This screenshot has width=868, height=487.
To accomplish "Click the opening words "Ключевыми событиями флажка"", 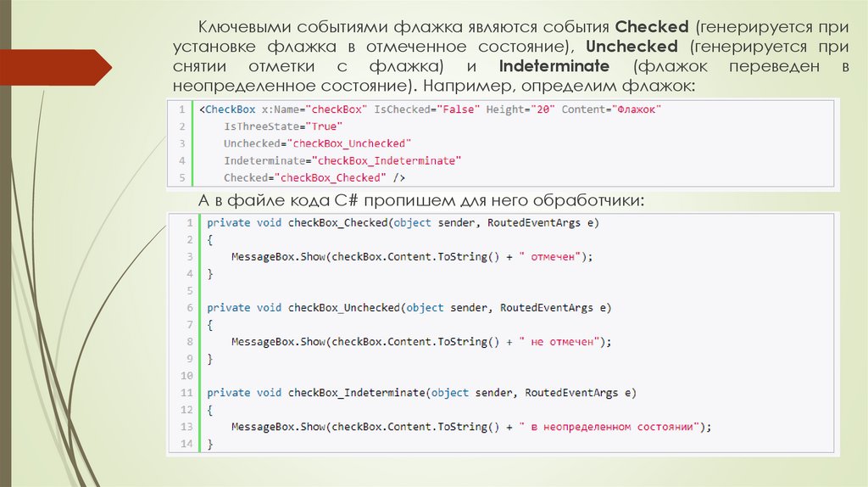I will click(x=331, y=26).
